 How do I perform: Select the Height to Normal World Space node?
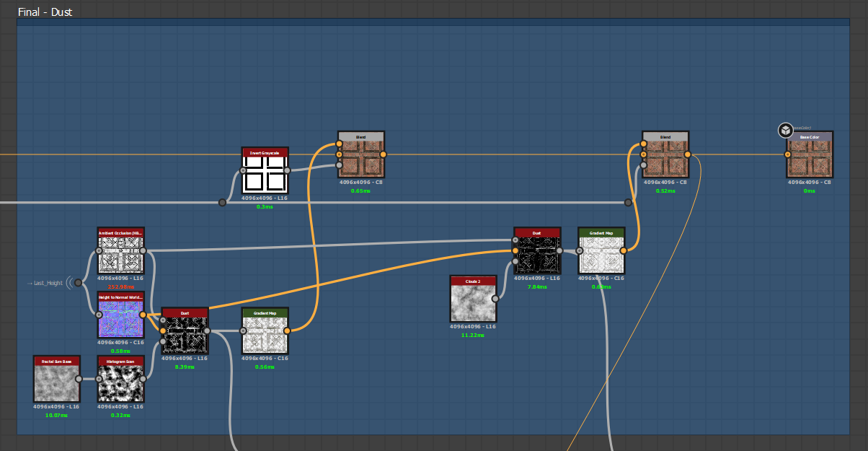point(120,315)
